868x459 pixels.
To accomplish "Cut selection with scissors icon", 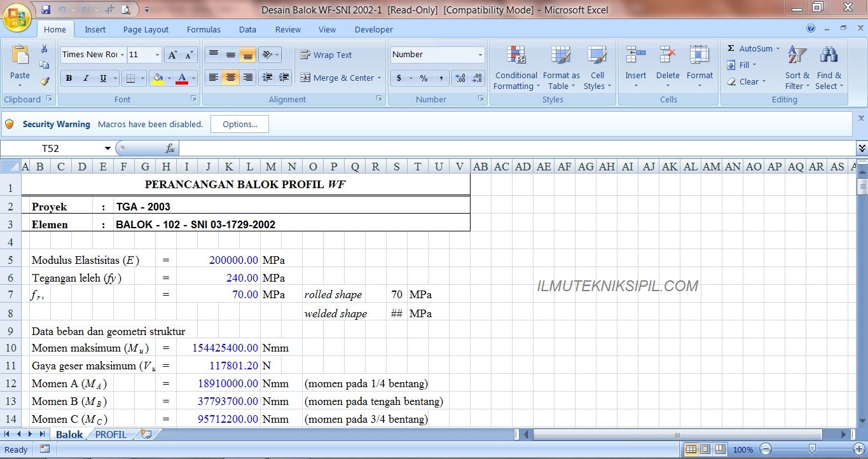I will 45,49.
